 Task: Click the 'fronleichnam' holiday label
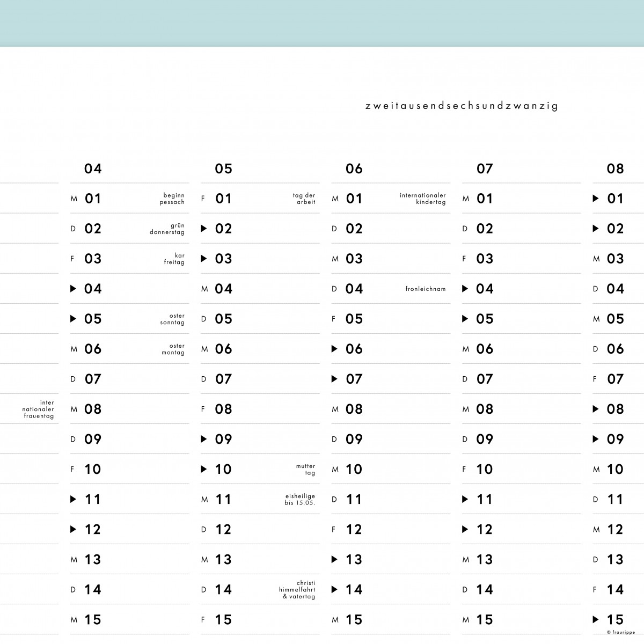tap(426, 289)
